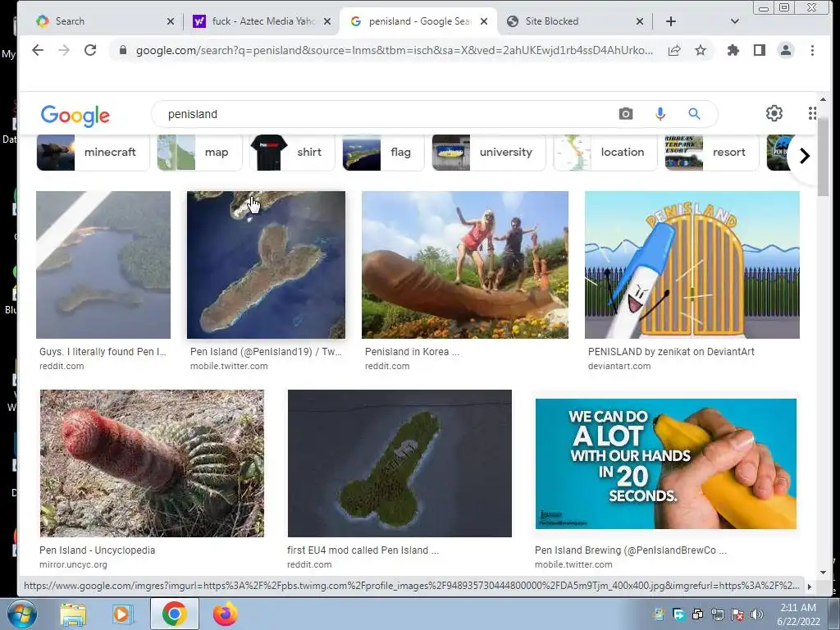Click Chrome taskbar icon
Screen dimensions: 840x630
tap(174, 614)
